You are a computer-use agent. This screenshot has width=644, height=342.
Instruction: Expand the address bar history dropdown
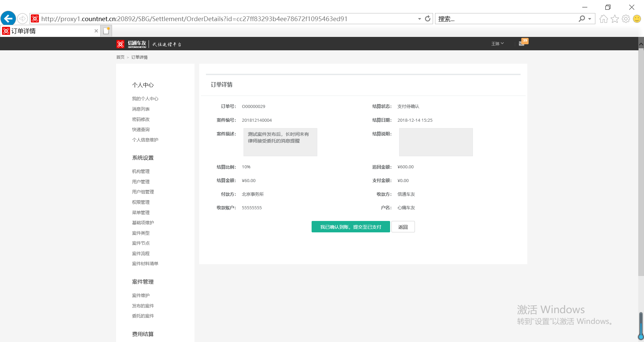click(419, 19)
